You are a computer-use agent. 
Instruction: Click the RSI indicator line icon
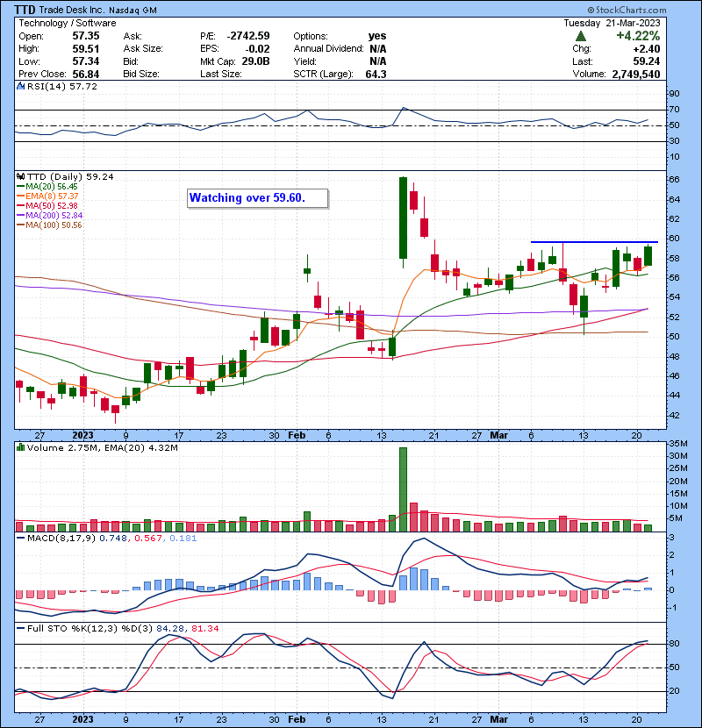point(20,86)
